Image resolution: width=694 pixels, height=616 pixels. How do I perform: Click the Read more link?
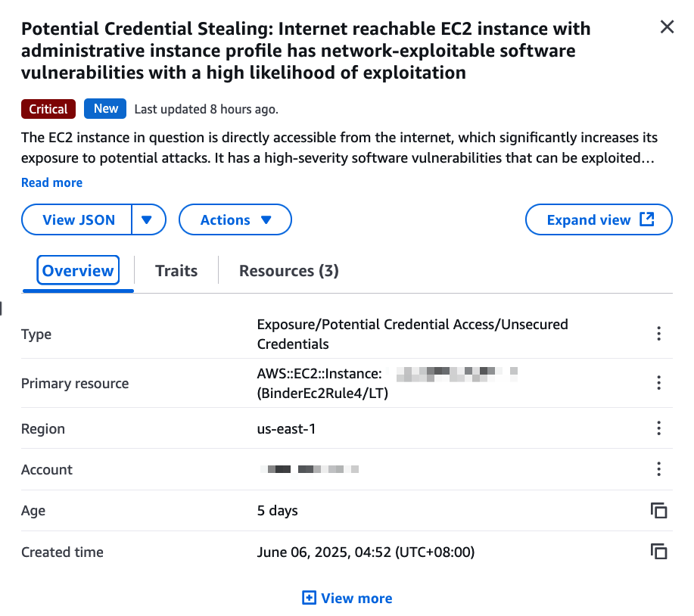click(x=51, y=183)
